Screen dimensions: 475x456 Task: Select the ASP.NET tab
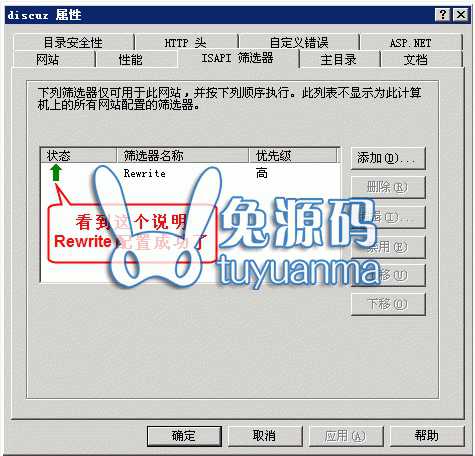pyautogui.click(x=411, y=42)
